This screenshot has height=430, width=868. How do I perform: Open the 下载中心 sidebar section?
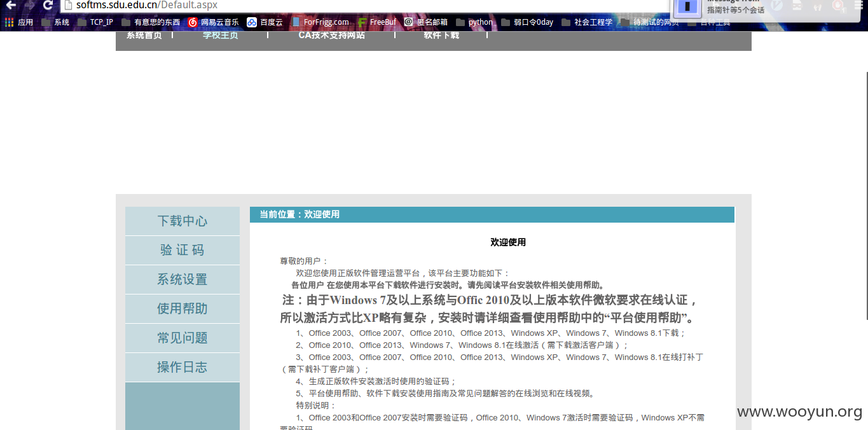[x=183, y=221]
